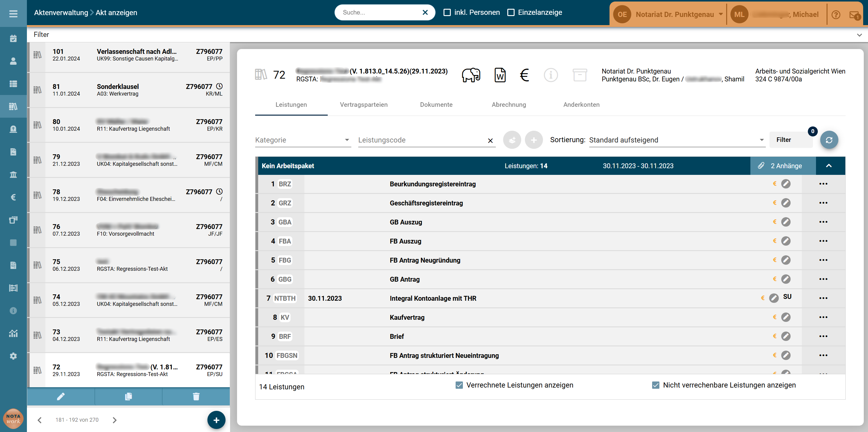Click disabled Arbeitspaket button beside Leistungscode

[x=512, y=140]
